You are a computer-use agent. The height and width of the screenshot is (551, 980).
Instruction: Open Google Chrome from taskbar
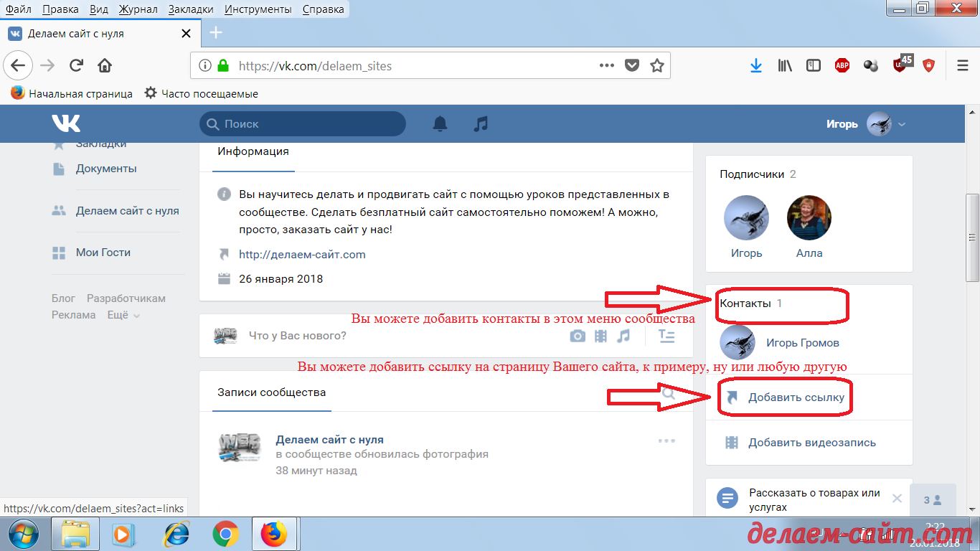tap(226, 534)
